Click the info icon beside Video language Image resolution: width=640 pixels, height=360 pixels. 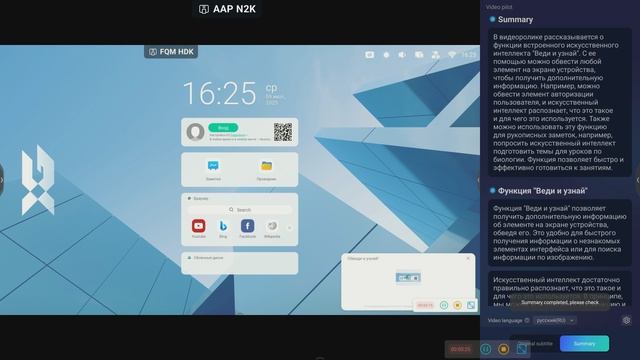pyautogui.click(x=527, y=320)
